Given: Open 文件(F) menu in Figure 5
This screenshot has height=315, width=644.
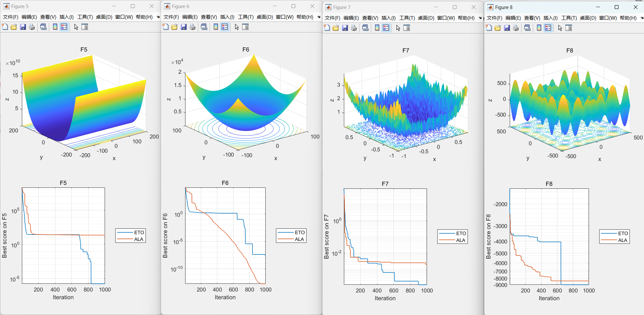Looking at the screenshot, I should pyautogui.click(x=10, y=17).
